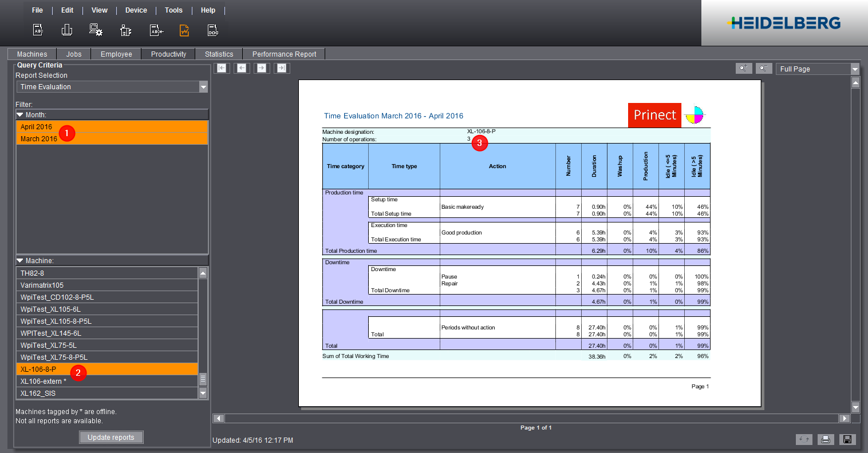Click the report preview scroll-down arrow
Screen dimensions: 868x453
pyautogui.click(x=855, y=407)
